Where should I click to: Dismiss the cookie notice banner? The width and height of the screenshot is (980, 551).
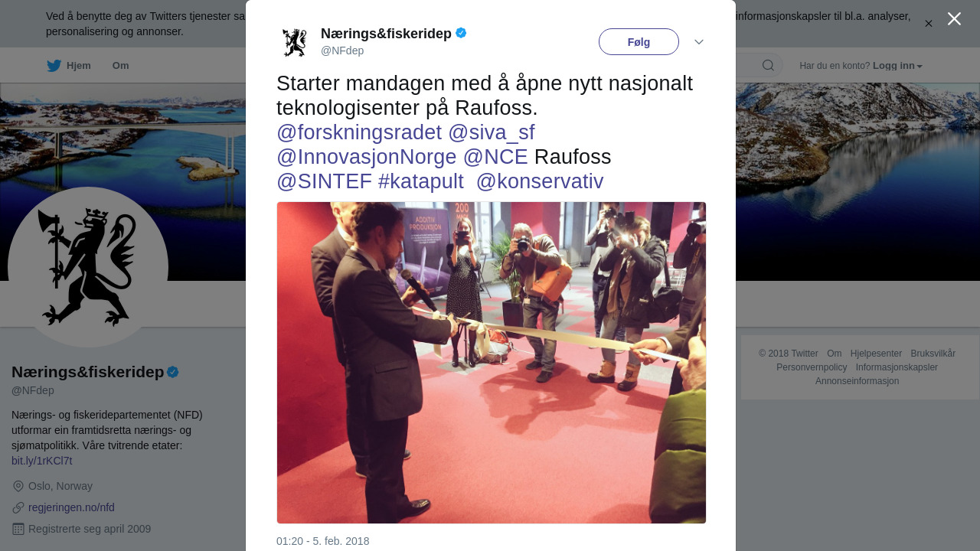(929, 24)
